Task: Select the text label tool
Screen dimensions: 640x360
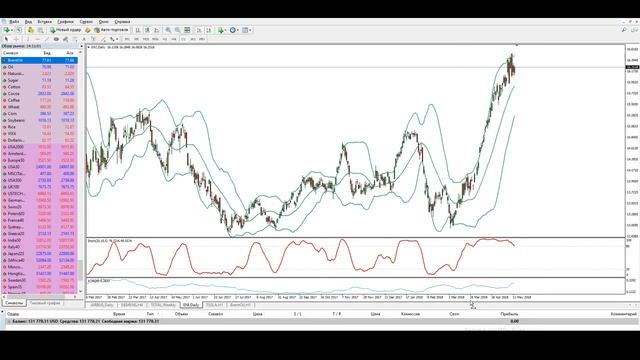Action: 93,39
